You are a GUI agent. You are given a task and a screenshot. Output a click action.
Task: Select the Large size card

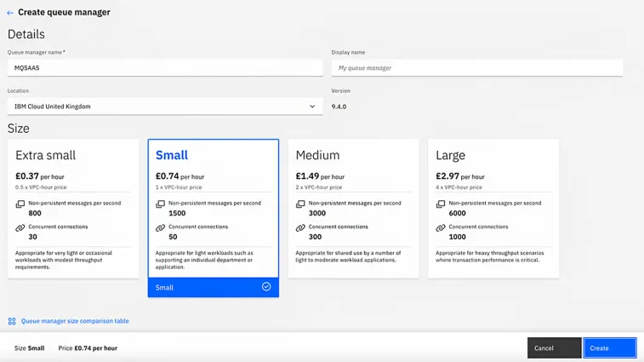pyautogui.click(x=493, y=209)
